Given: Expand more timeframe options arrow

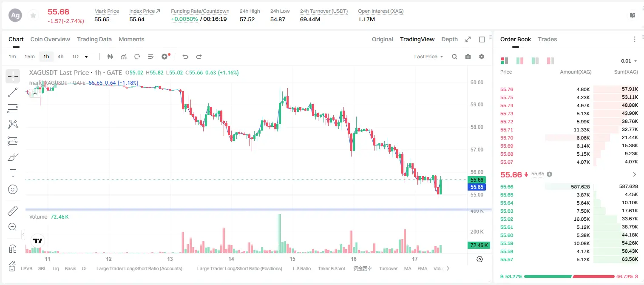Looking at the screenshot, I should point(86,57).
